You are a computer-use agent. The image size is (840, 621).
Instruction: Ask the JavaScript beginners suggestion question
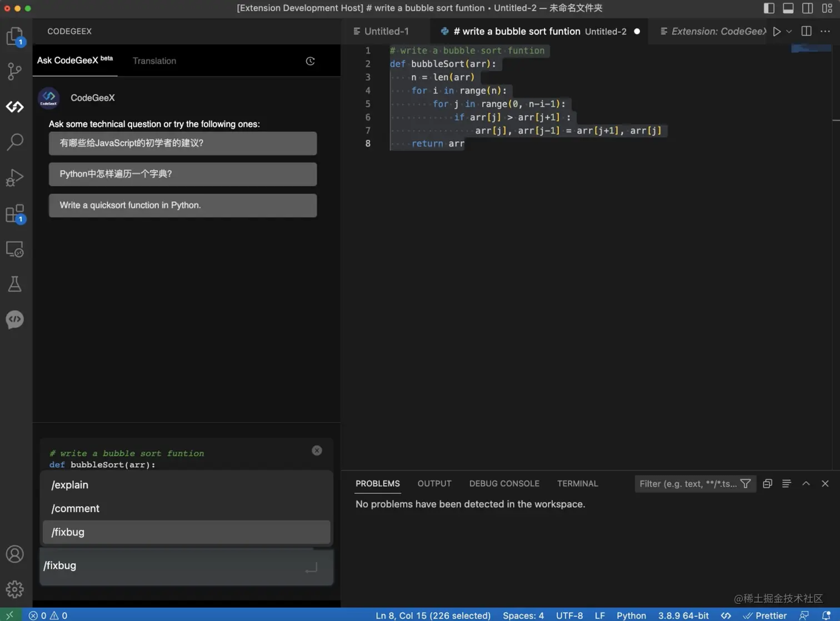click(x=183, y=143)
